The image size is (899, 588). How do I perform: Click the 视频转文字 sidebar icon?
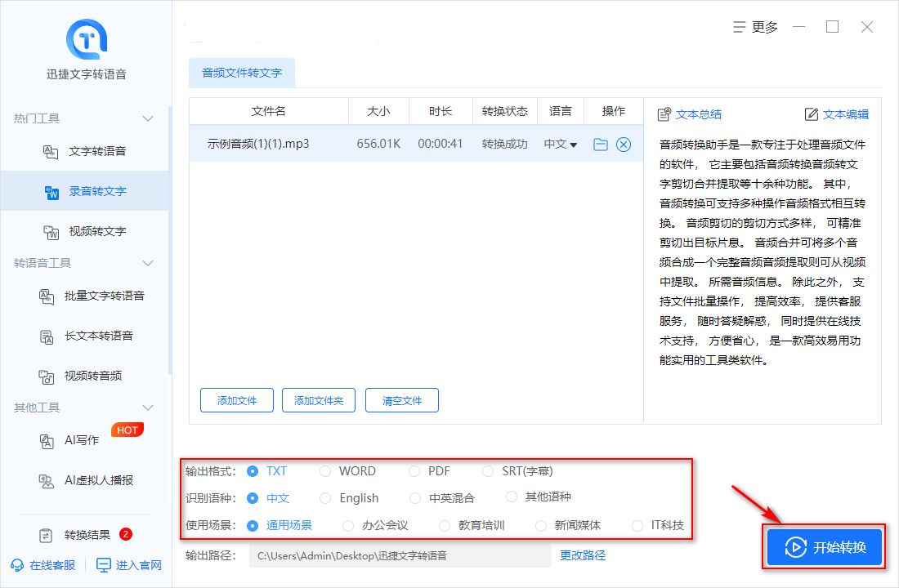[51, 232]
